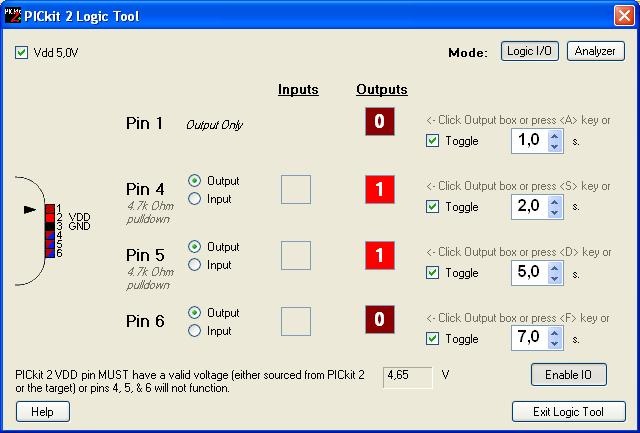
Task: Open the Help button
Action: click(42, 411)
